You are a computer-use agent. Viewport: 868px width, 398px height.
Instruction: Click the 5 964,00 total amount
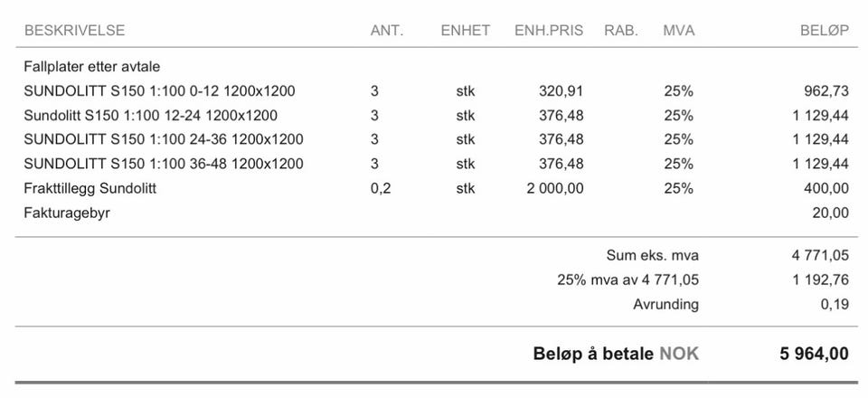tap(814, 354)
